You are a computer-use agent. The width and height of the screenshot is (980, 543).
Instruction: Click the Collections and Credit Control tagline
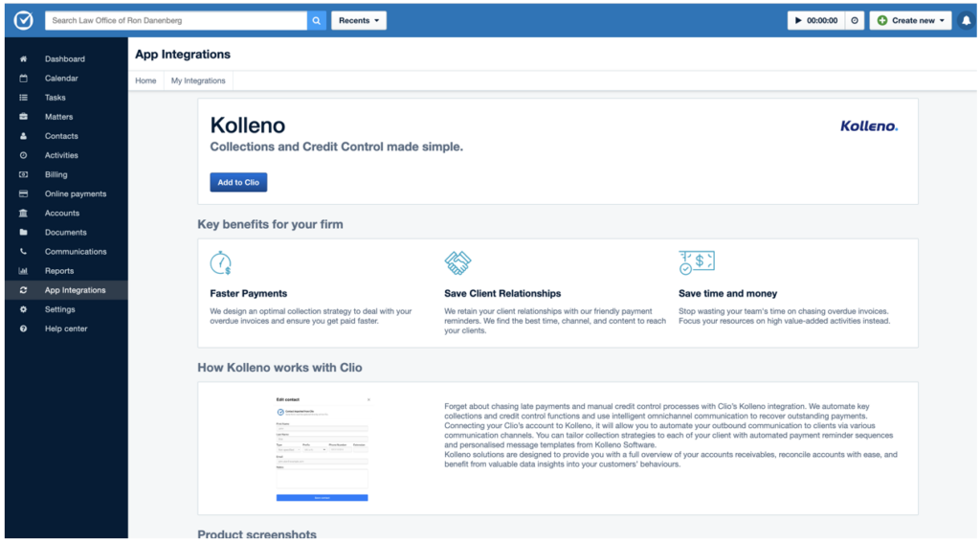click(x=336, y=147)
